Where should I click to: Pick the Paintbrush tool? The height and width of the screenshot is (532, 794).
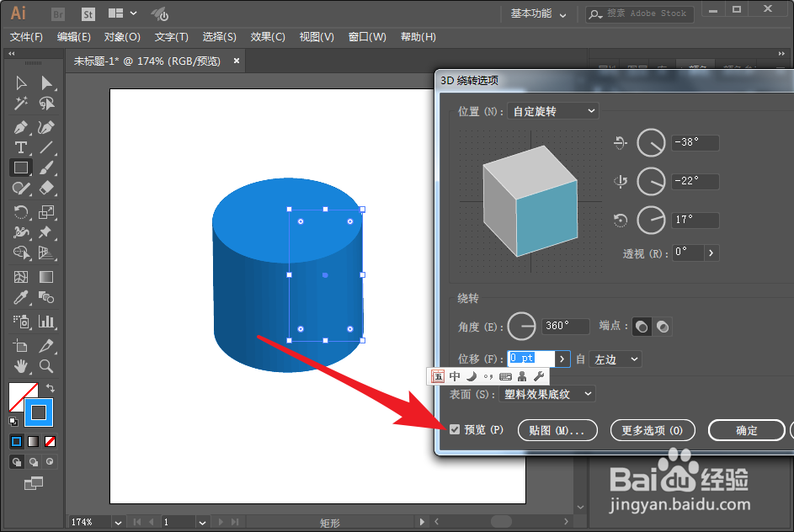(x=46, y=168)
